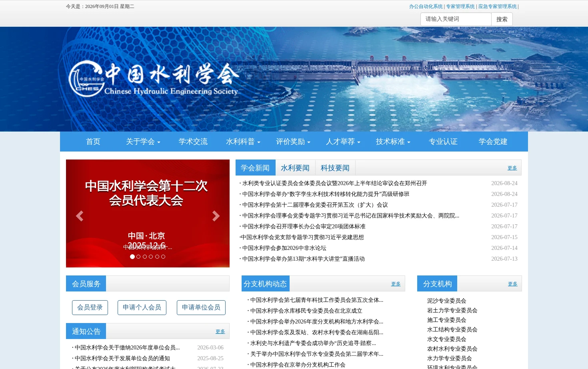Viewport: 588px width, 369px height.
Task: Open 节水专业委员会第二届学术年 article
Action: [317, 354]
